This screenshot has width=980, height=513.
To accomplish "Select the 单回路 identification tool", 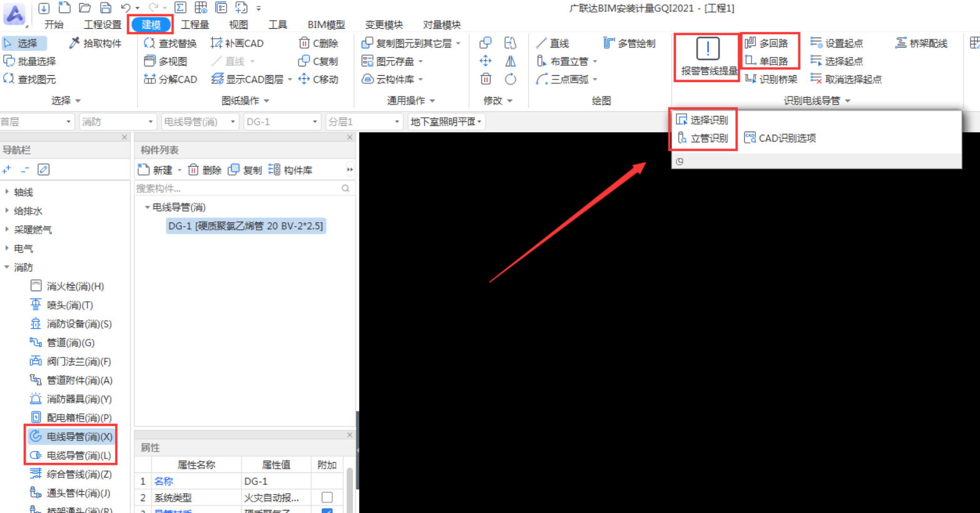I will tap(767, 61).
